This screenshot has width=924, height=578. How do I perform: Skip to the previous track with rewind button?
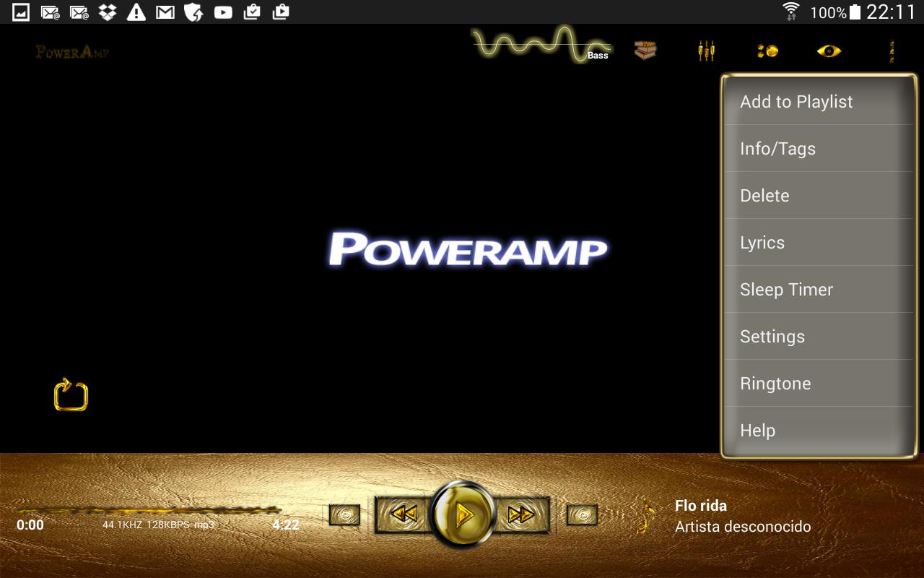404,514
